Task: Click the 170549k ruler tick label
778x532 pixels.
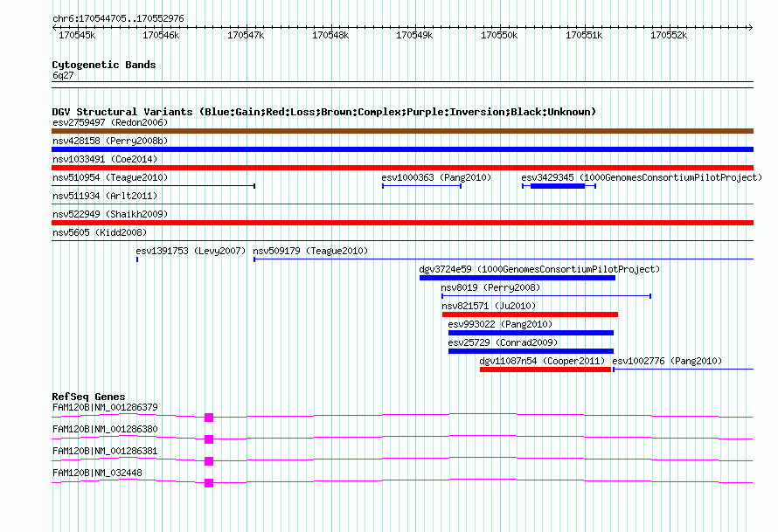Action: [x=415, y=35]
